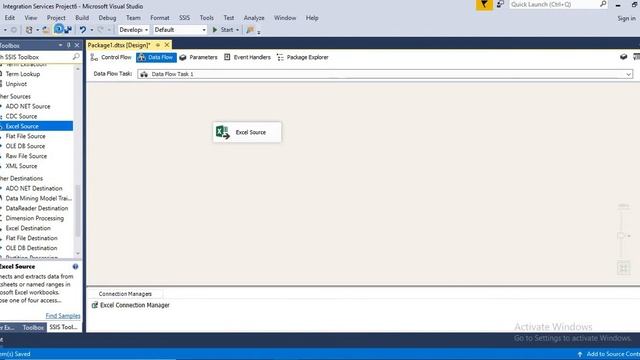The height and width of the screenshot is (360, 640).
Task: Switch to the Parameters tab
Action: click(x=198, y=58)
